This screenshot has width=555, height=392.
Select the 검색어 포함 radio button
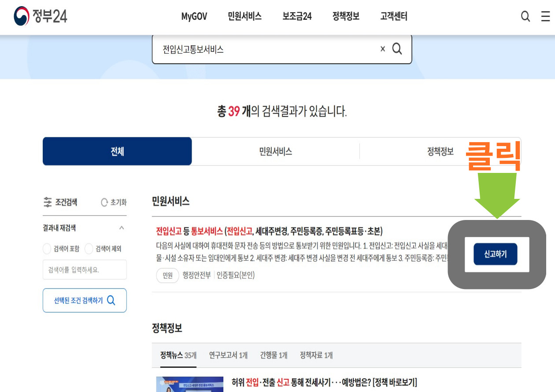point(46,248)
